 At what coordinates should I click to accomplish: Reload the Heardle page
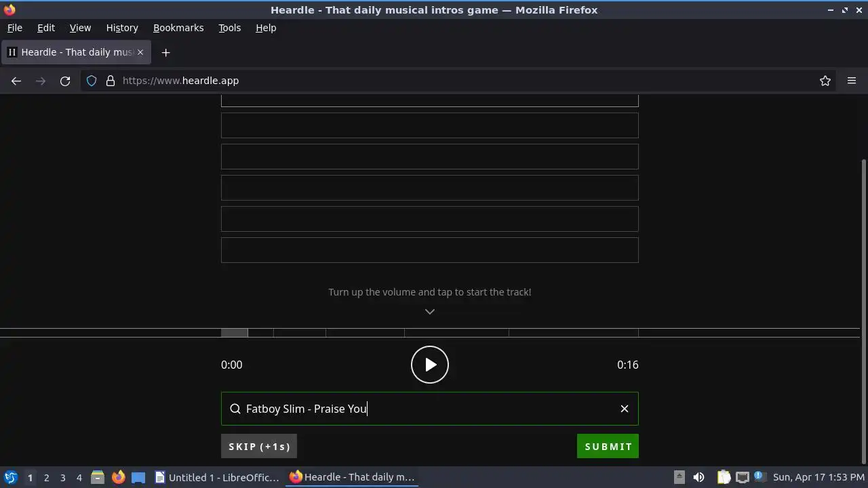65,81
